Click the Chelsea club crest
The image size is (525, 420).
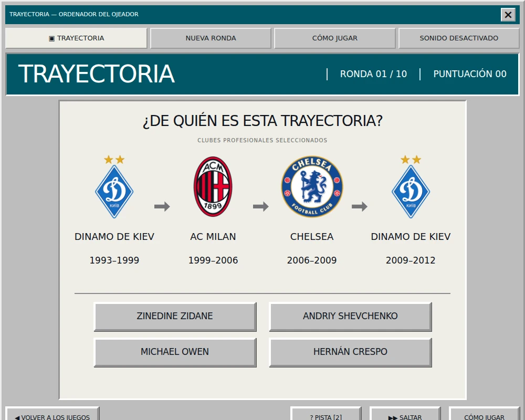(x=312, y=186)
